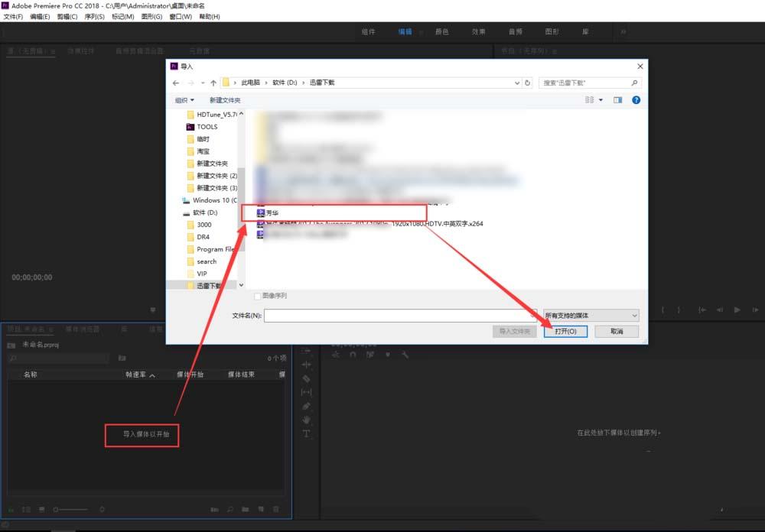Click the 取消 button
765x532 pixels.
point(617,331)
